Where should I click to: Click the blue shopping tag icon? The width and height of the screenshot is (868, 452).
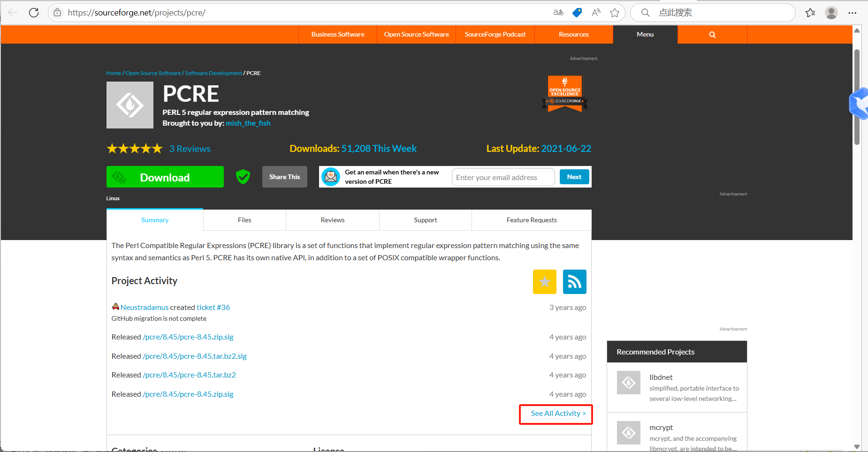point(577,13)
